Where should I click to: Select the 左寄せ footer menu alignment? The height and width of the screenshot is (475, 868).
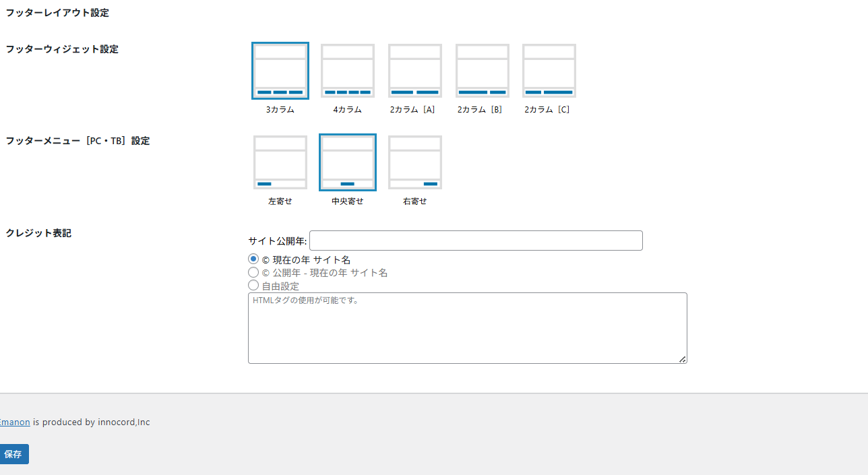point(280,162)
